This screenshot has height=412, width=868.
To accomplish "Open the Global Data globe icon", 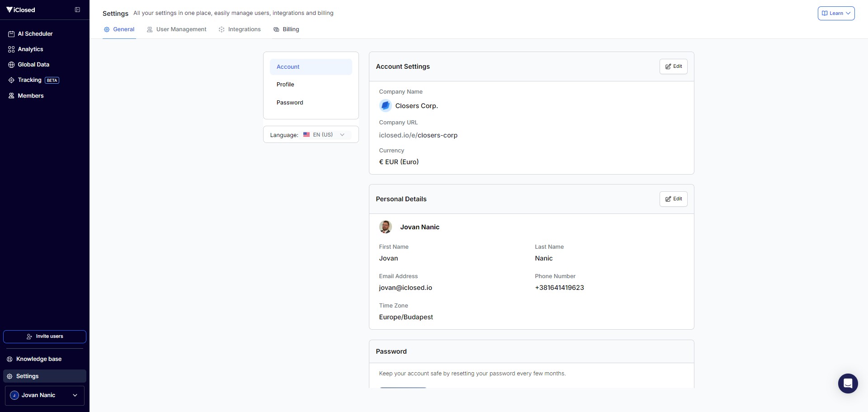I will (x=11, y=65).
